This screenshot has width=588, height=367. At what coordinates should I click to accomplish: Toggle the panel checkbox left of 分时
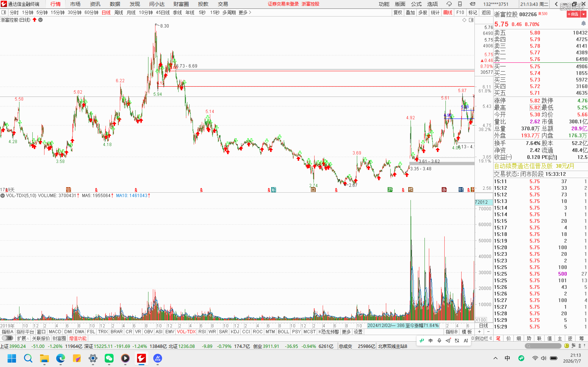tap(4, 12)
